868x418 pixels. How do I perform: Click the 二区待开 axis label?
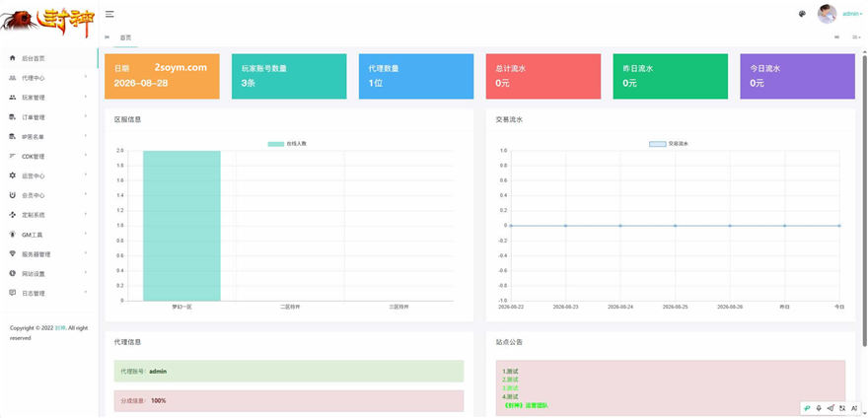pos(289,307)
